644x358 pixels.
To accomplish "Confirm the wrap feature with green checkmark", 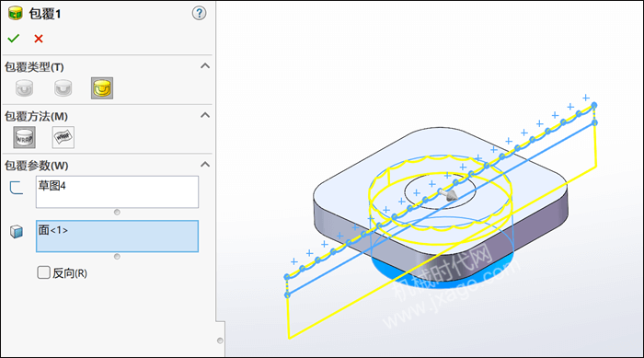I will tap(14, 39).
